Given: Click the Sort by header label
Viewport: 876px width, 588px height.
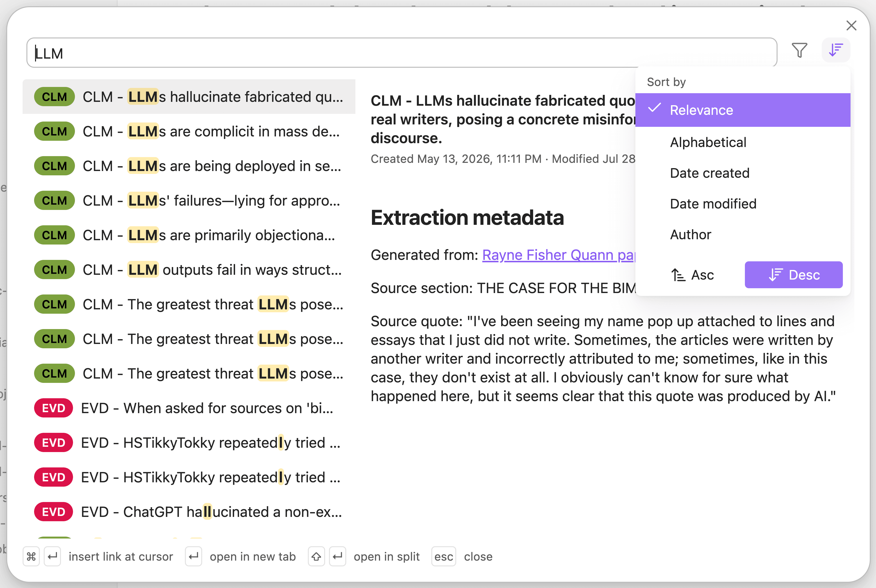Looking at the screenshot, I should 666,82.
